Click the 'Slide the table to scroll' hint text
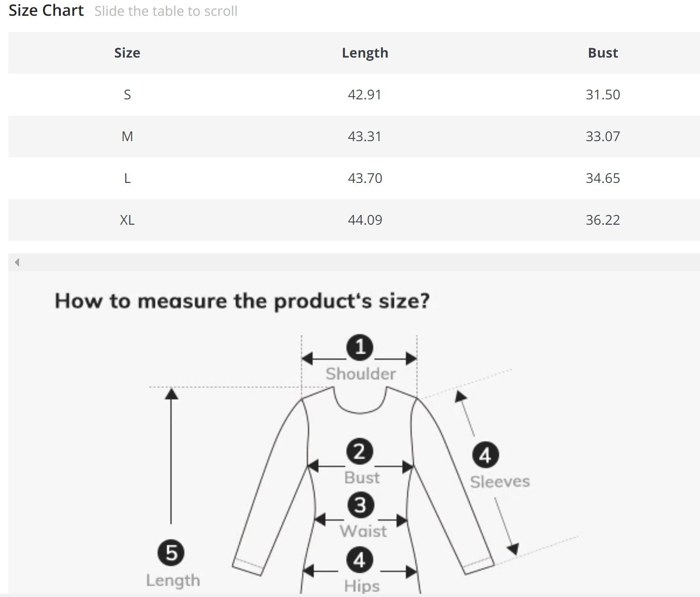The width and height of the screenshot is (700, 597). [166, 11]
